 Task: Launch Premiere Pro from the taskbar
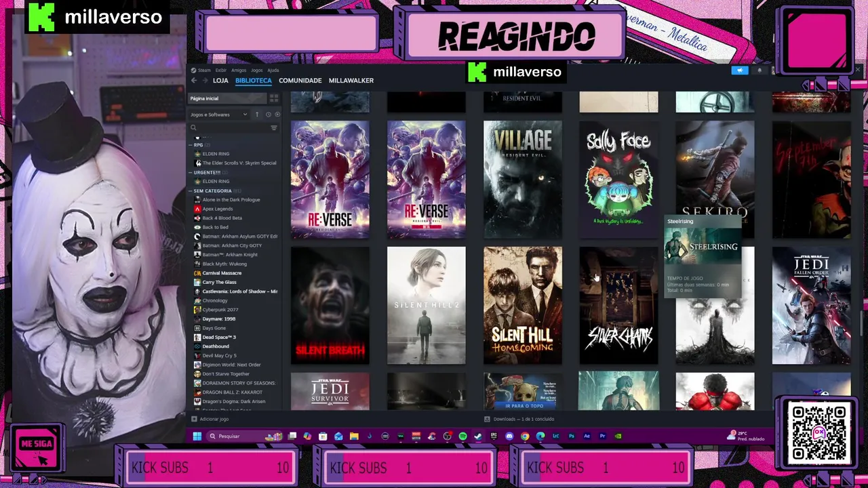point(602,436)
